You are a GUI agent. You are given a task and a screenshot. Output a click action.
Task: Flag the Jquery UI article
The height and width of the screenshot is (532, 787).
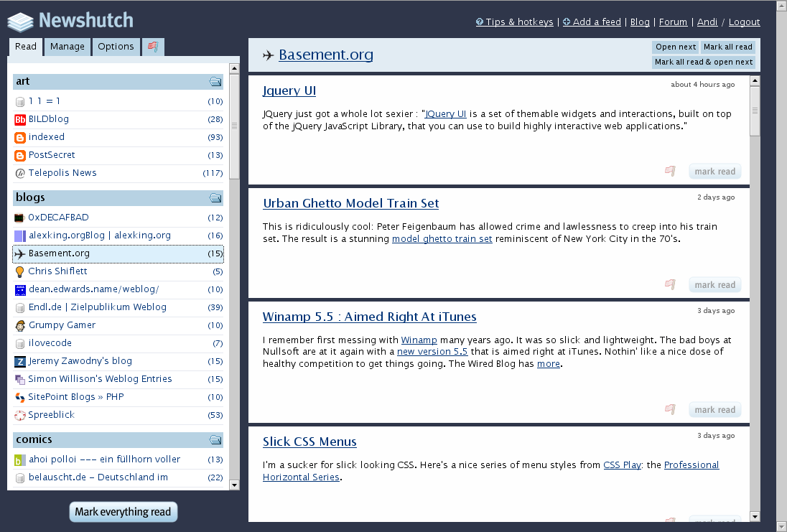(670, 171)
